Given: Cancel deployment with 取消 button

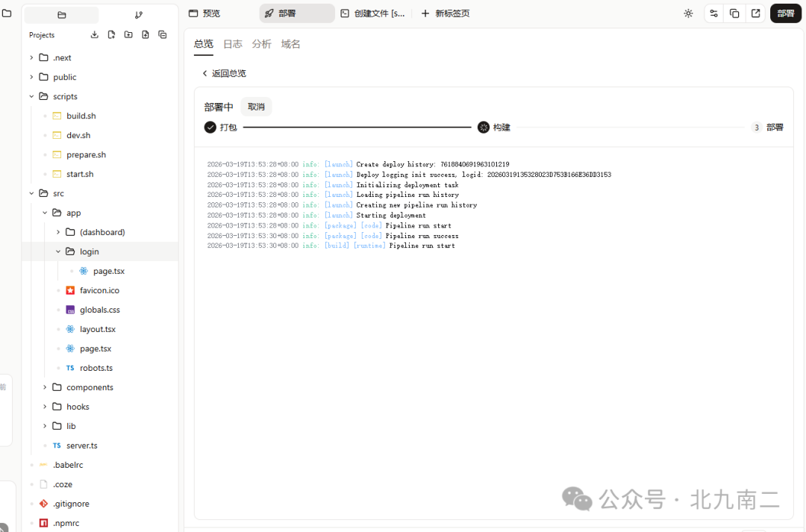Looking at the screenshot, I should click(256, 107).
